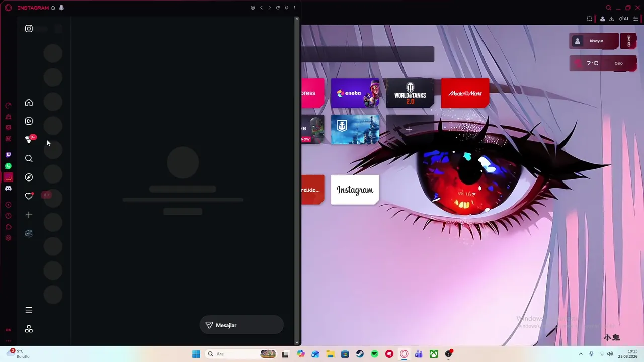Open World of Tanks 2.0 speed dial
This screenshot has width=644, height=362.
pos(410,93)
